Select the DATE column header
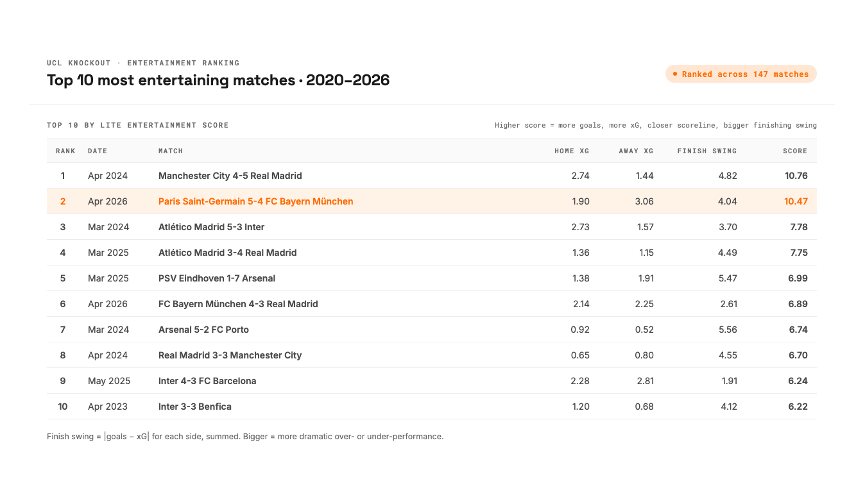Screen dimensions: 865x504 [x=98, y=151]
